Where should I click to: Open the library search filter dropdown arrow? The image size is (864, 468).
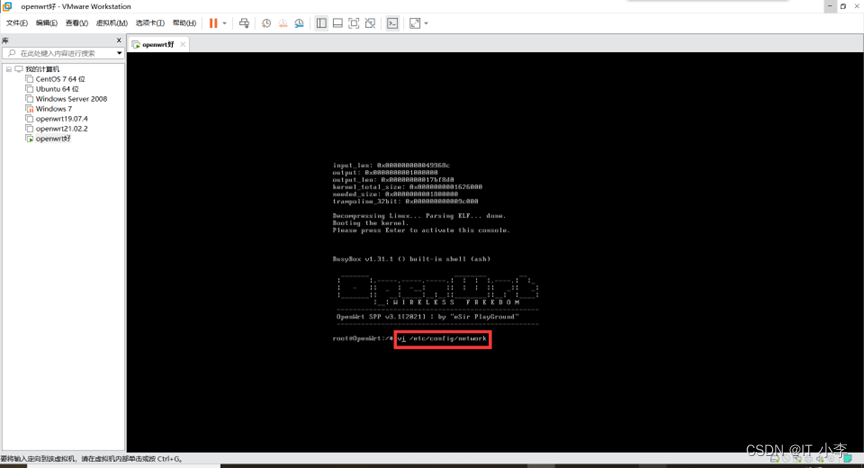(119, 53)
